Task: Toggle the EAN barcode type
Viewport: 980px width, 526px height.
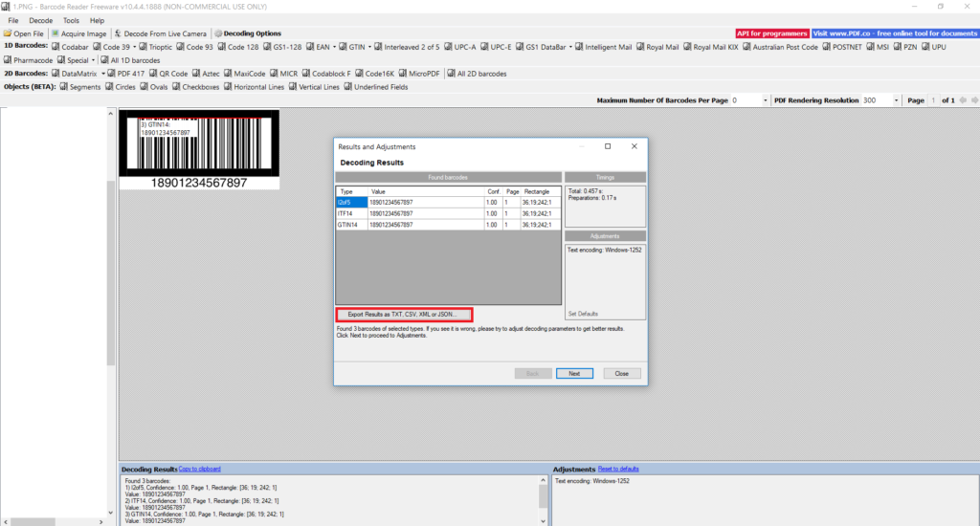Action: (318, 47)
